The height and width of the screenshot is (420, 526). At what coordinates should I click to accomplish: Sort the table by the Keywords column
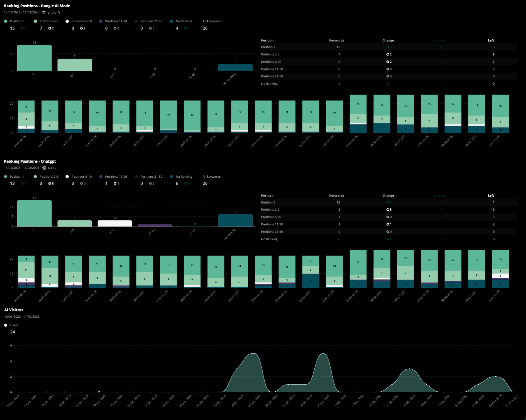pyautogui.click(x=336, y=40)
